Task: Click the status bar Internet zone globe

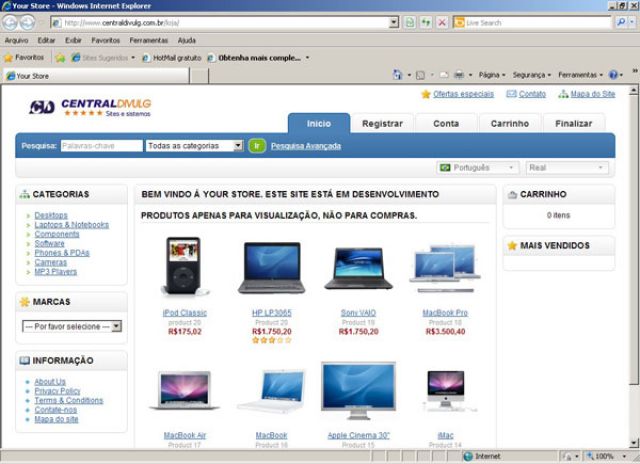Action: coord(468,456)
